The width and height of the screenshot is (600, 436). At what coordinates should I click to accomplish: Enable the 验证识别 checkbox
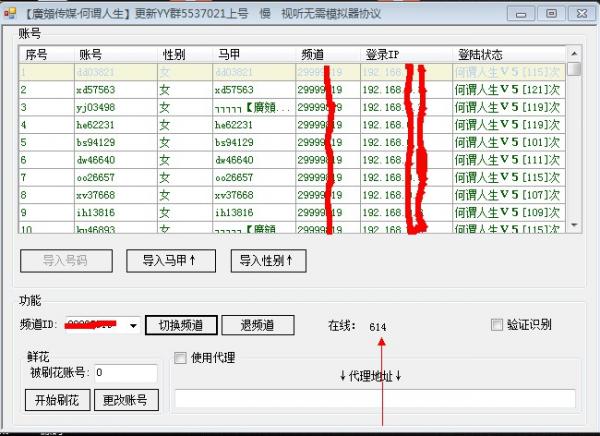click(x=497, y=325)
